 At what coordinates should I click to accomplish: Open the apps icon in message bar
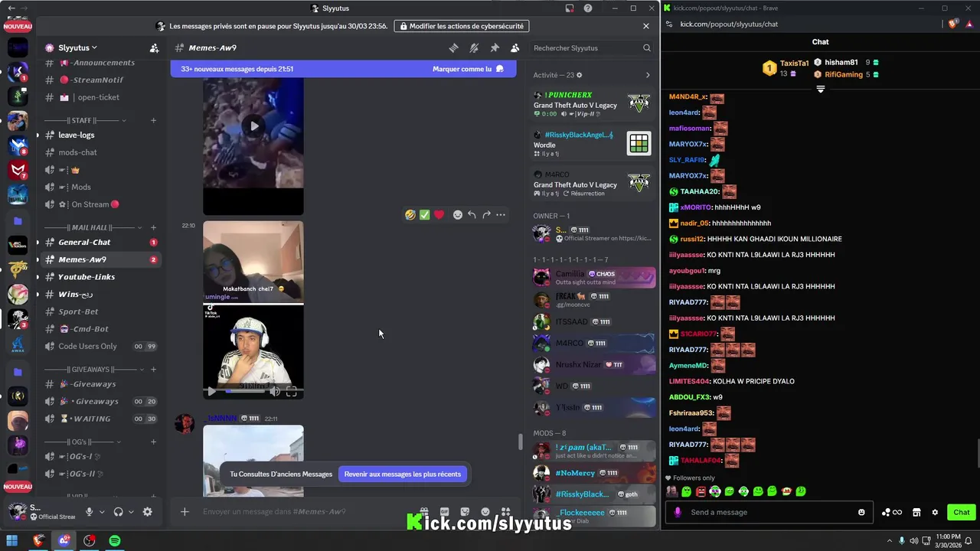click(505, 511)
